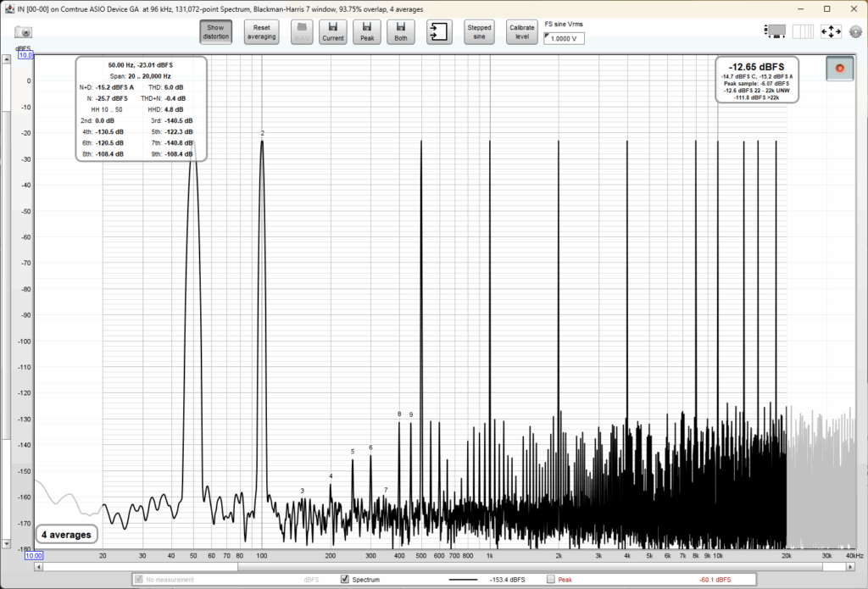Click the No measurement checkbox
The width and height of the screenshot is (868, 589).
tap(139, 579)
